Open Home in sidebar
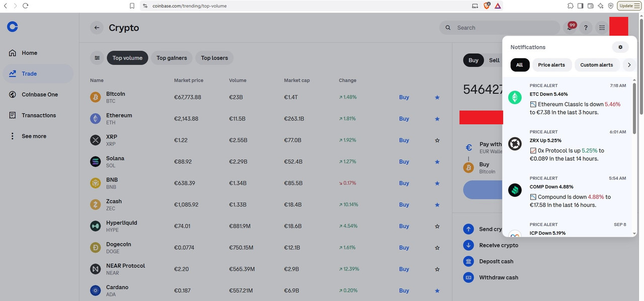 (38, 53)
